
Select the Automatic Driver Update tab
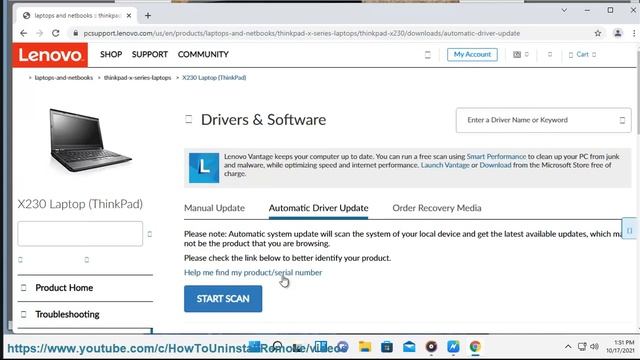click(x=318, y=208)
